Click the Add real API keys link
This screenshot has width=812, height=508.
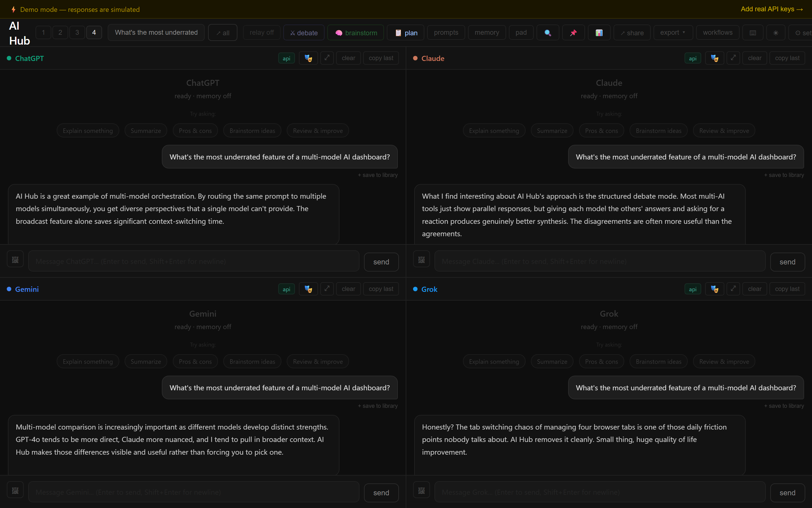772,9
